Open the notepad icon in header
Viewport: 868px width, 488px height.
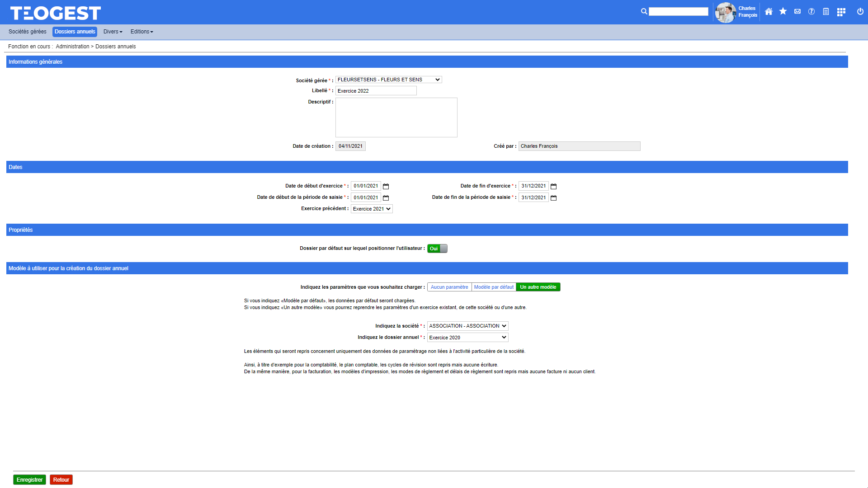click(826, 12)
